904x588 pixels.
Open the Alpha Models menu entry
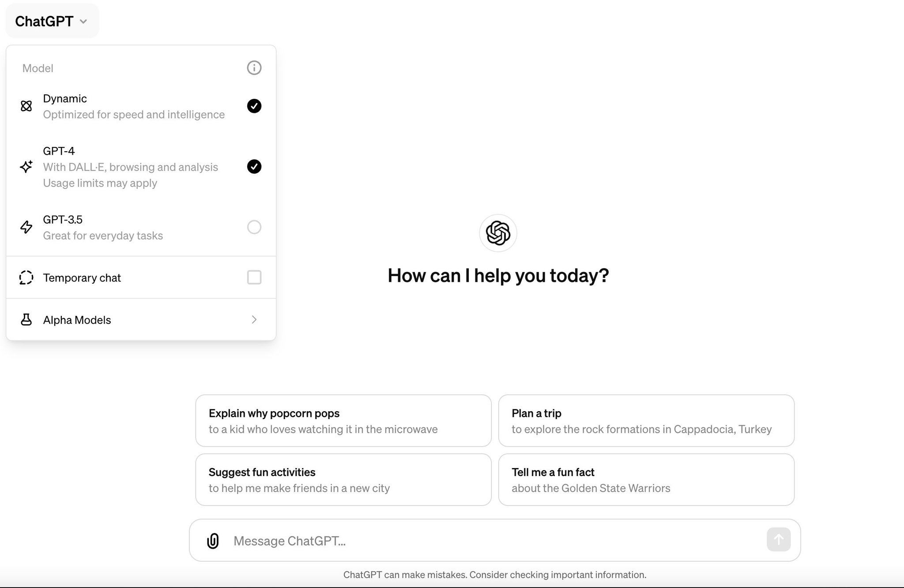point(141,320)
